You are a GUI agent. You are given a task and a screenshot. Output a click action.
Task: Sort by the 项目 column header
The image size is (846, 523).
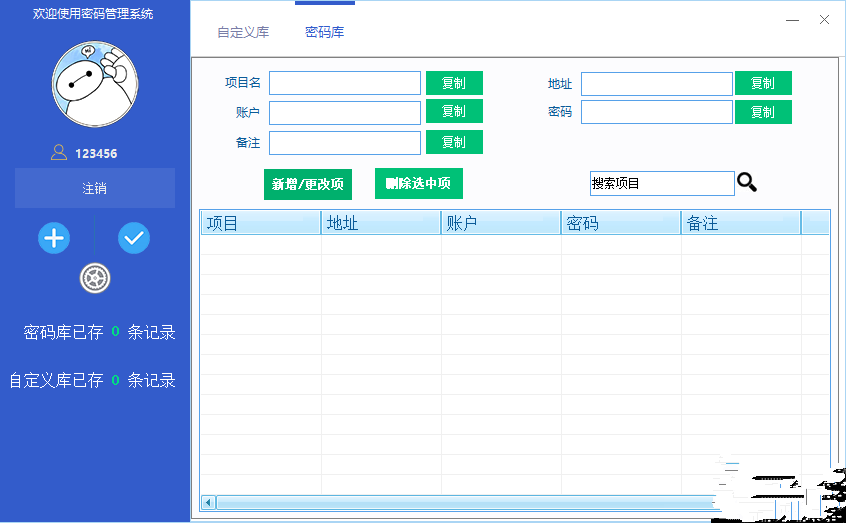click(260, 223)
